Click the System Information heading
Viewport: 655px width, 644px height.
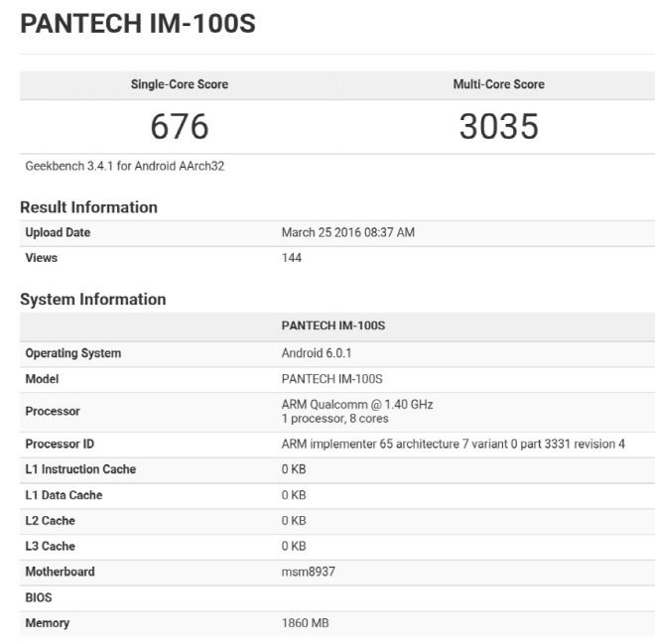click(x=92, y=300)
